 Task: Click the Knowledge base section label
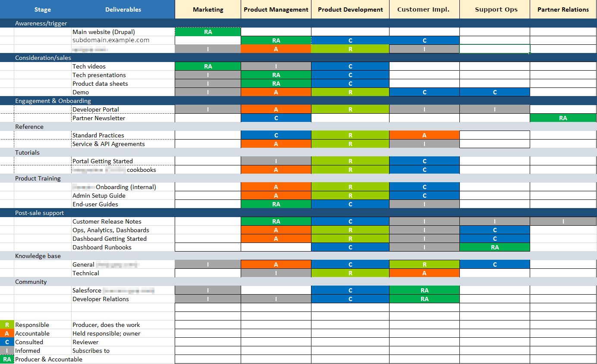click(38, 256)
